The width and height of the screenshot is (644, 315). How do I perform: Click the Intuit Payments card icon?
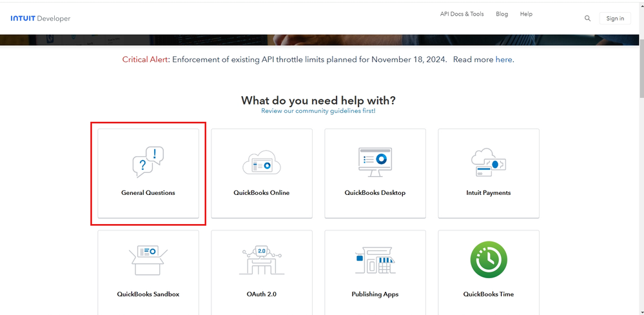489,162
